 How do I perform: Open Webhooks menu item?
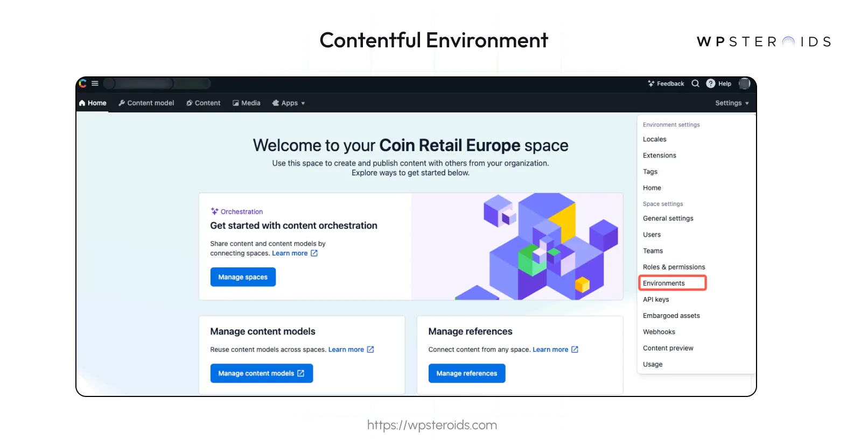659,332
